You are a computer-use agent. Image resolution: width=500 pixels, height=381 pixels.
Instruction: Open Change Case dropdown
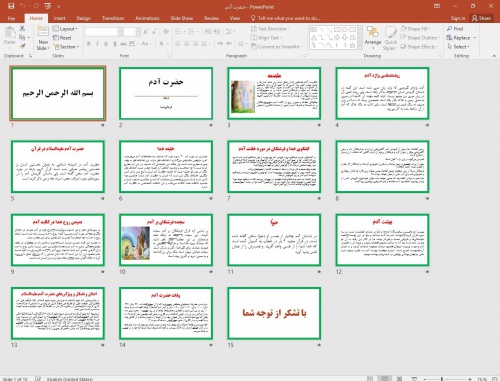click(146, 44)
